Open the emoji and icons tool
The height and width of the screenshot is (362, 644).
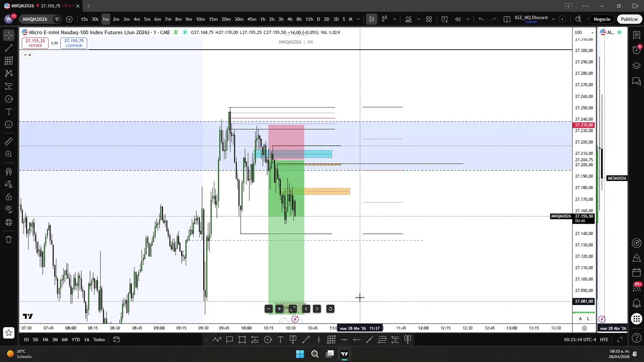click(9, 125)
